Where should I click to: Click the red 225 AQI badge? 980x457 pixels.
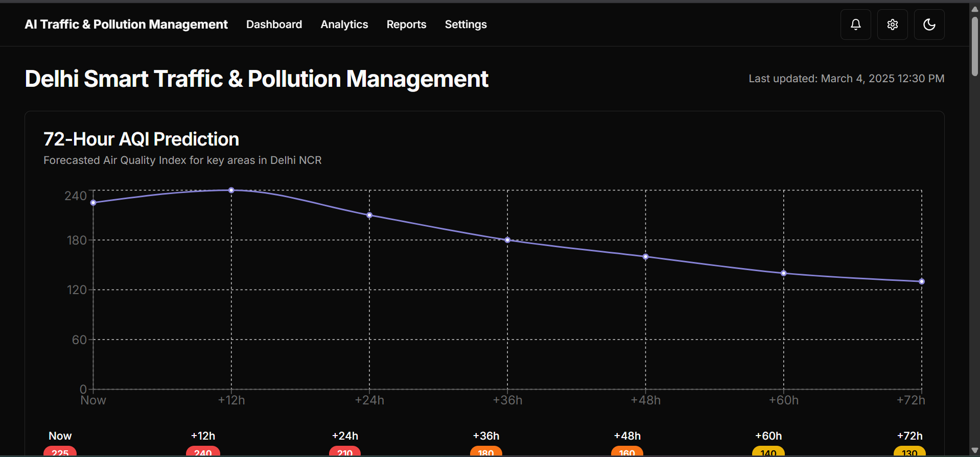tap(60, 451)
